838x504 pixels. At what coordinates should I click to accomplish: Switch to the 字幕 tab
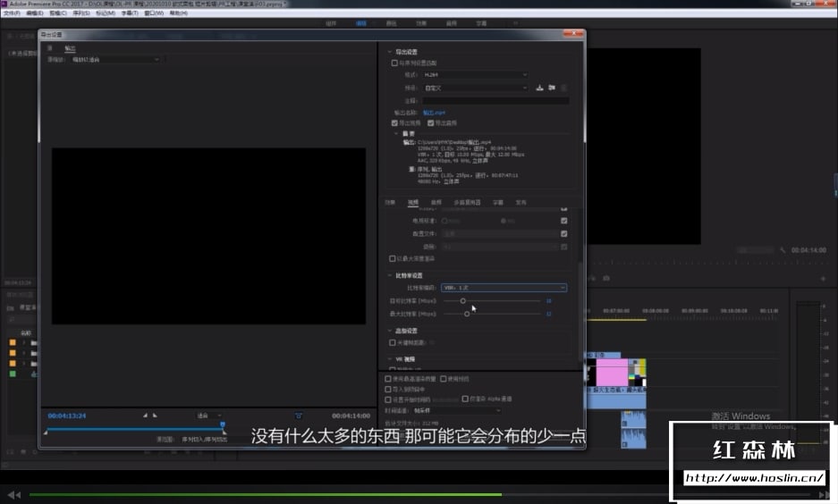click(x=498, y=202)
